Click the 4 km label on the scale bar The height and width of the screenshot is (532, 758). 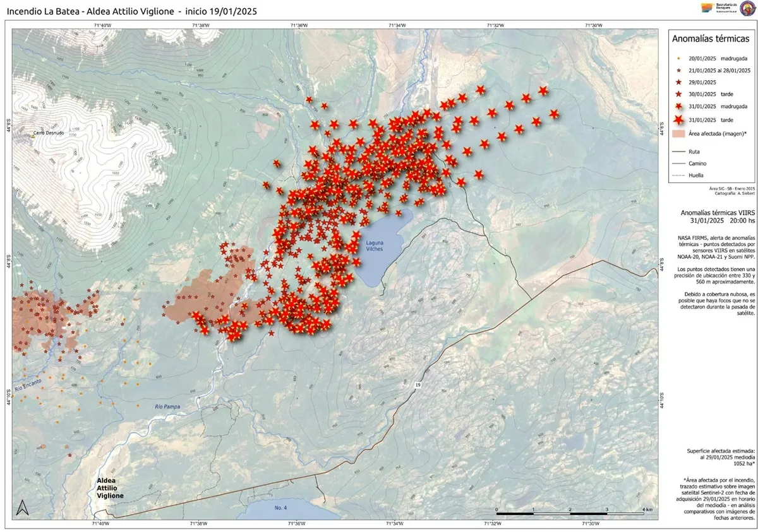(x=646, y=509)
